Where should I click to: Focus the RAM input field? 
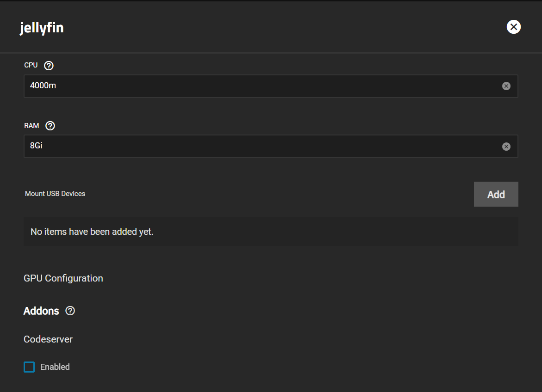point(259,147)
